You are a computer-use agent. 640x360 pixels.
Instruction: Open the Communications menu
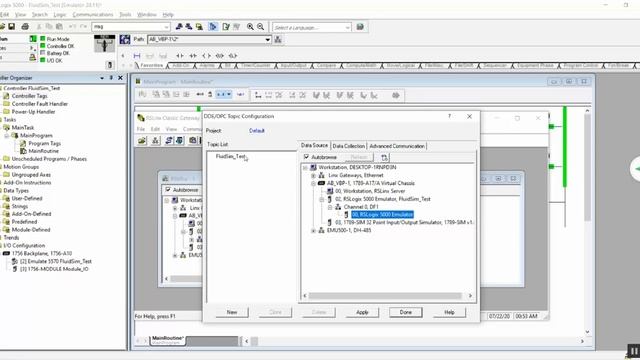click(x=93, y=15)
